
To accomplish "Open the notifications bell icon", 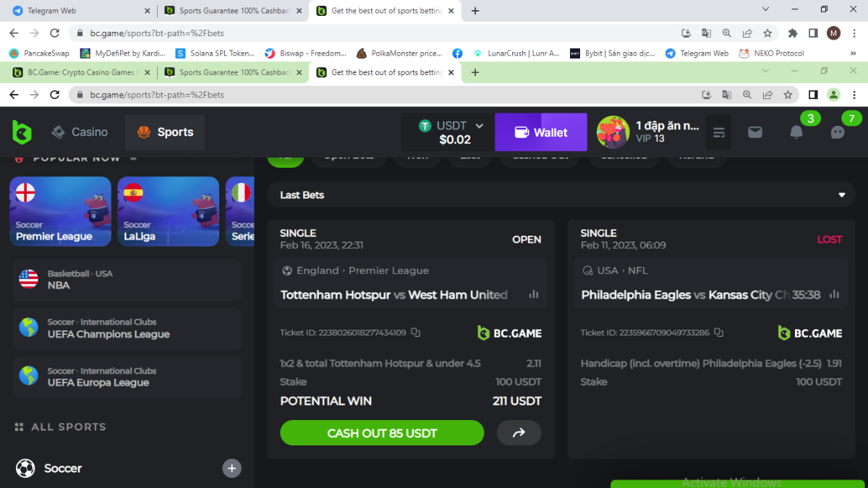I will point(796,132).
